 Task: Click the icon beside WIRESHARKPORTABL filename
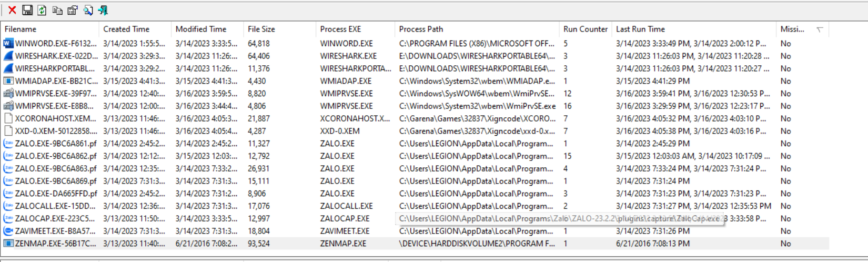coord(8,68)
